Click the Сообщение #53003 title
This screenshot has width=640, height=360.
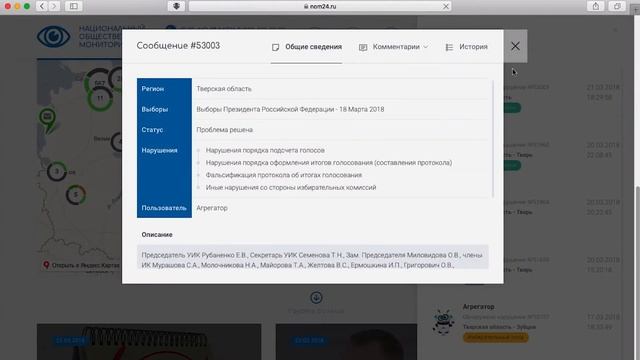tap(178, 46)
